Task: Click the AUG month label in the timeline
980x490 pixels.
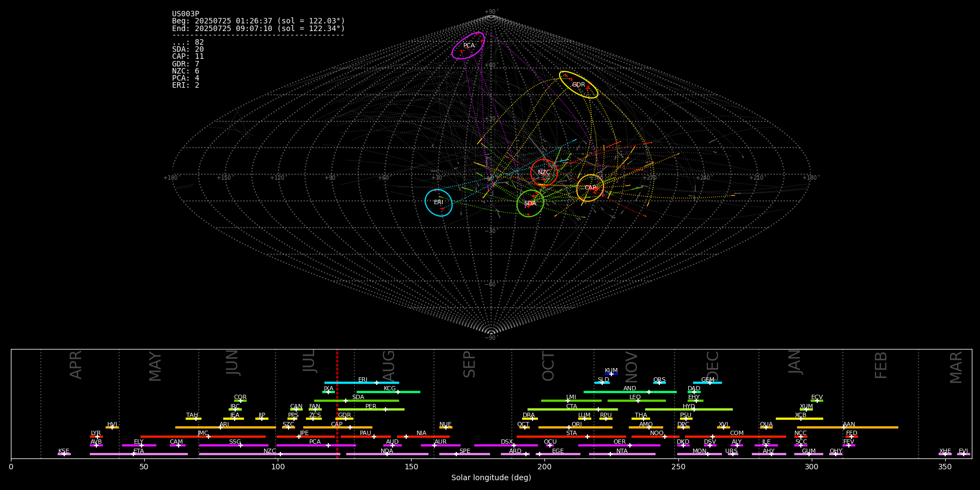Action: (x=389, y=365)
